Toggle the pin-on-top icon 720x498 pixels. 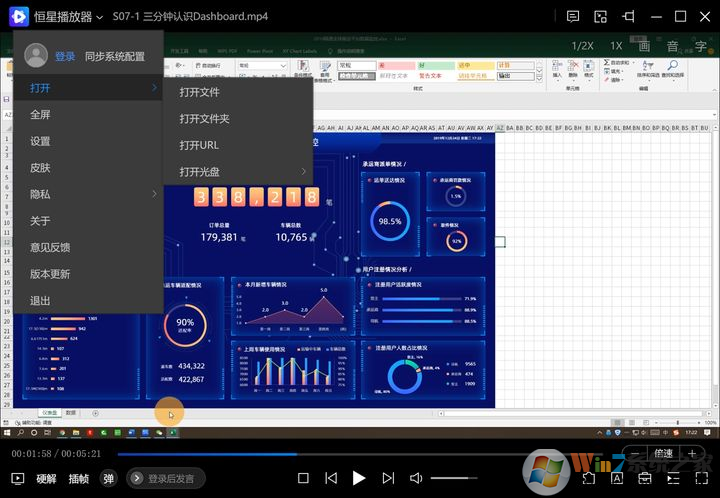[x=628, y=17]
